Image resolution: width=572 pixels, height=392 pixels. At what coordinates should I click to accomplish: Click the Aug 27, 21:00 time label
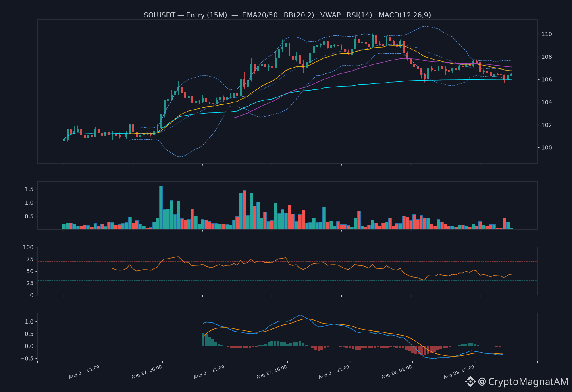(x=334, y=372)
